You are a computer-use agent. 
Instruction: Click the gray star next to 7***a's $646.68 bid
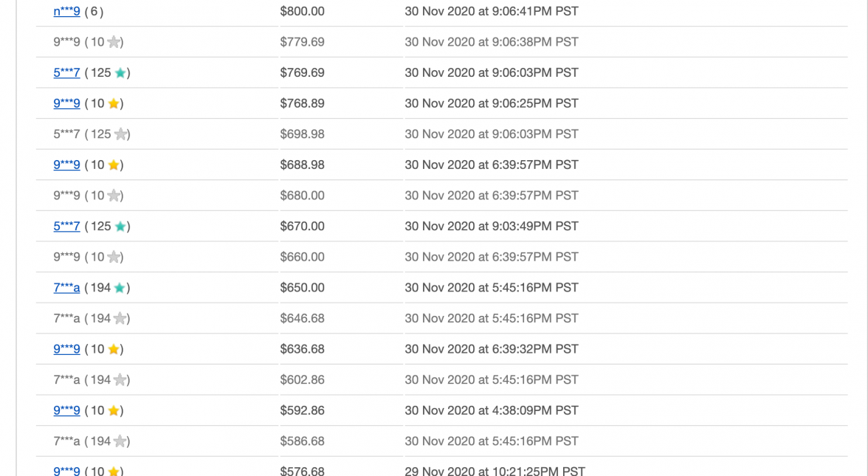point(120,318)
